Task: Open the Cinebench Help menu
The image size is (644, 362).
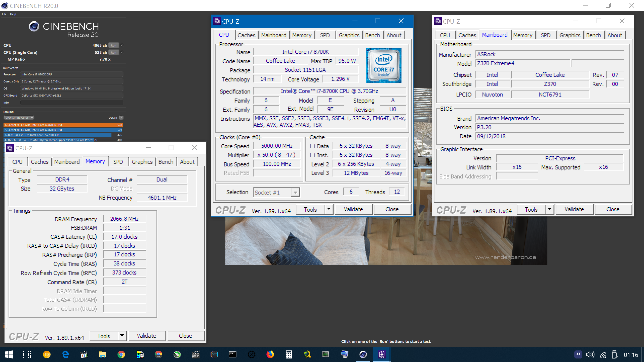Action: click(x=13, y=14)
